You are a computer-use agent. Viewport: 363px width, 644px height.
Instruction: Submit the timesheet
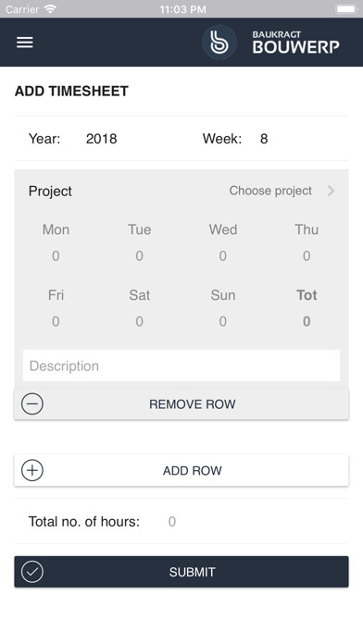(x=181, y=572)
